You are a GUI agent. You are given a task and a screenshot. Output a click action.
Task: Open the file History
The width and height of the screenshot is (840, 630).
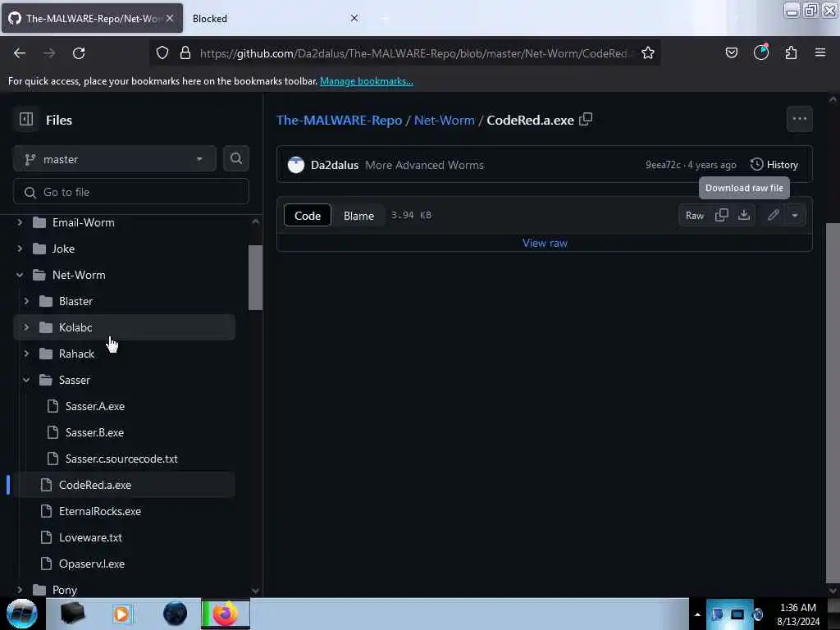774,165
